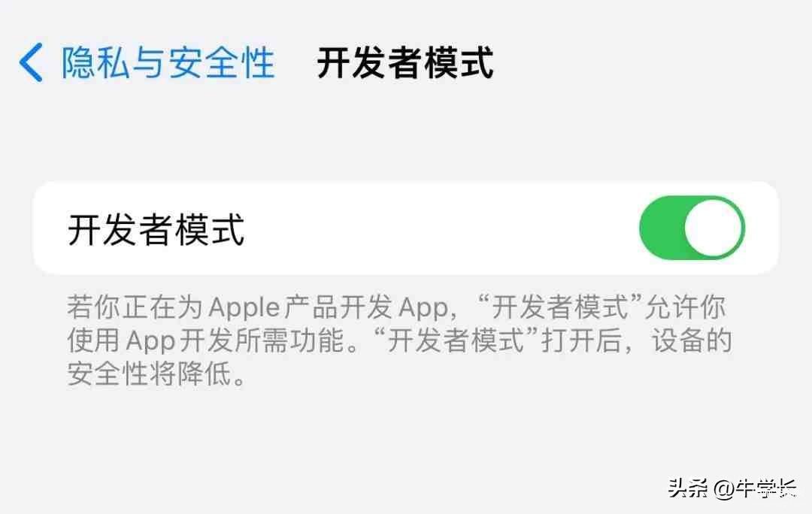The width and height of the screenshot is (812, 514).
Task: Click the white 开发者模式 settings row card
Action: 406,228
